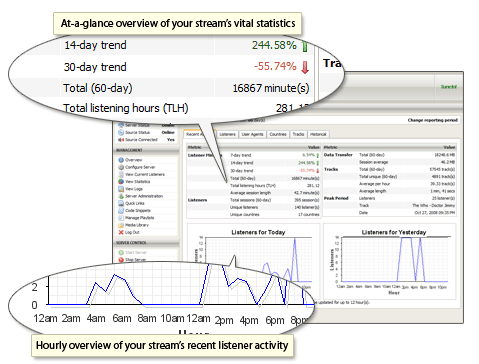This screenshot has height=364, width=479.
Task: Open the Historical tab
Action: pos(318,134)
